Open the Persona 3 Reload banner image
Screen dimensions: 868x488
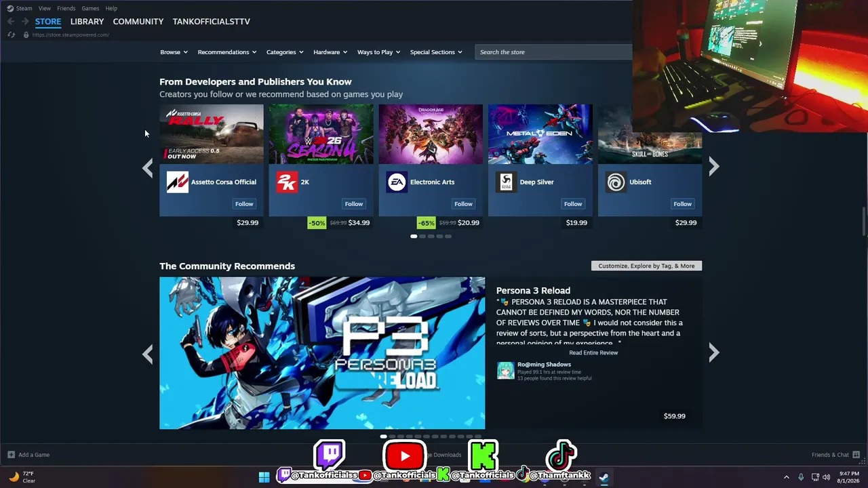[x=322, y=353]
